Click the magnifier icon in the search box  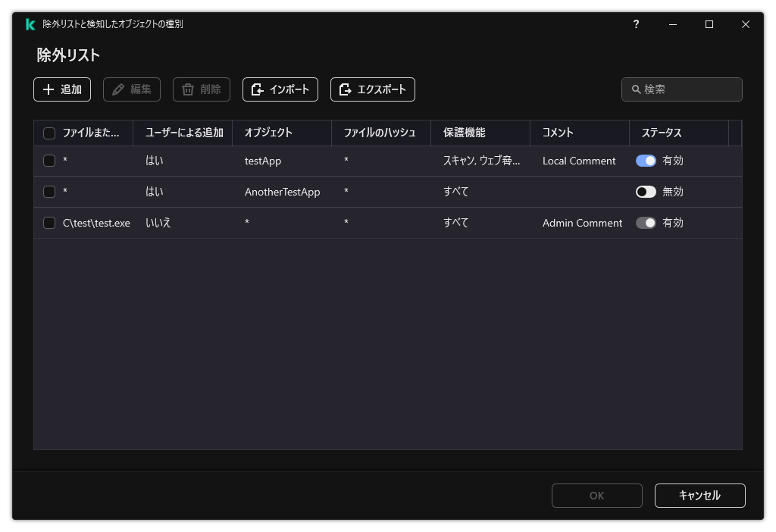(636, 89)
